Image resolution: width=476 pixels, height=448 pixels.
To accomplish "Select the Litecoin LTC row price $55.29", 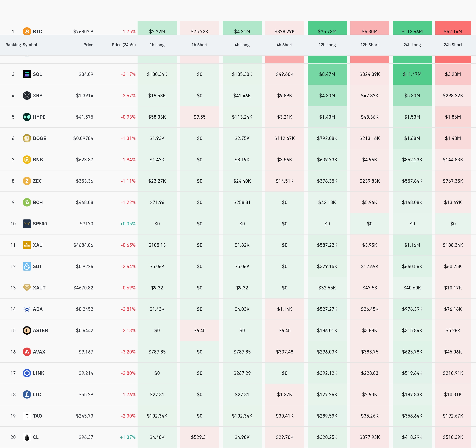I will [x=86, y=394].
